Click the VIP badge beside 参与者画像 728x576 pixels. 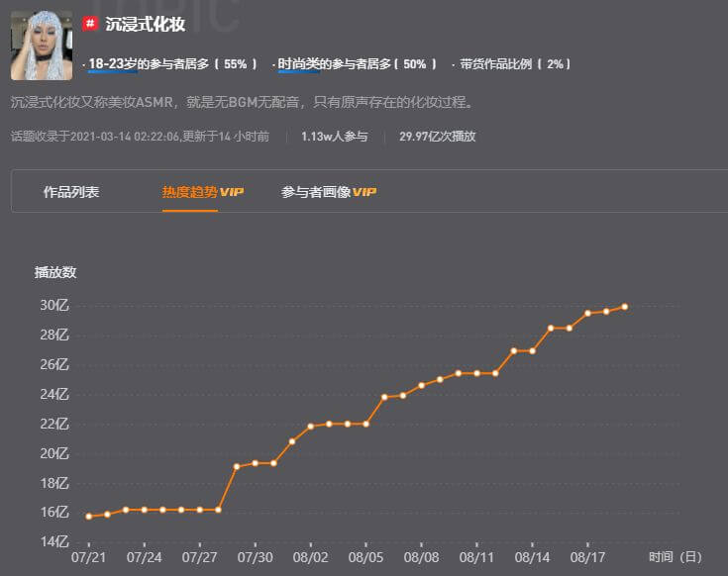(365, 192)
